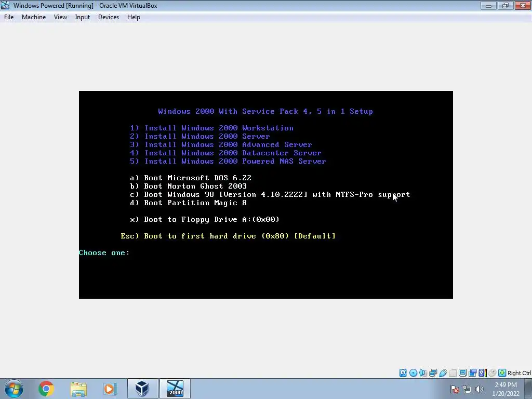532x399 pixels.
Task: Open the recording status icon
Action: click(472, 373)
